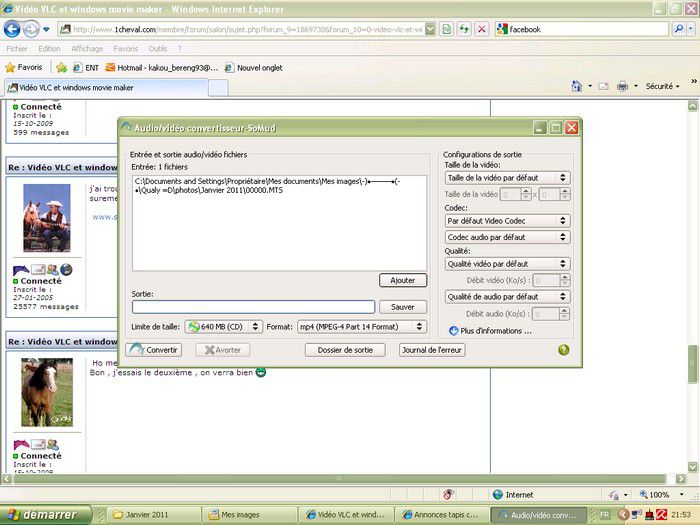Open the Favoris star button
The width and height of the screenshot is (700, 525).
[23, 67]
